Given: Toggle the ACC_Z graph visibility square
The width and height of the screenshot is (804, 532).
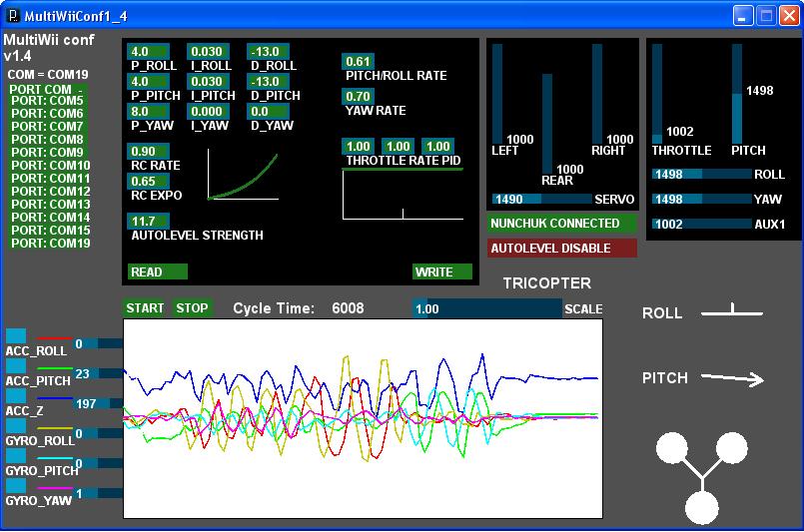Looking at the screenshot, I should 16,395.
